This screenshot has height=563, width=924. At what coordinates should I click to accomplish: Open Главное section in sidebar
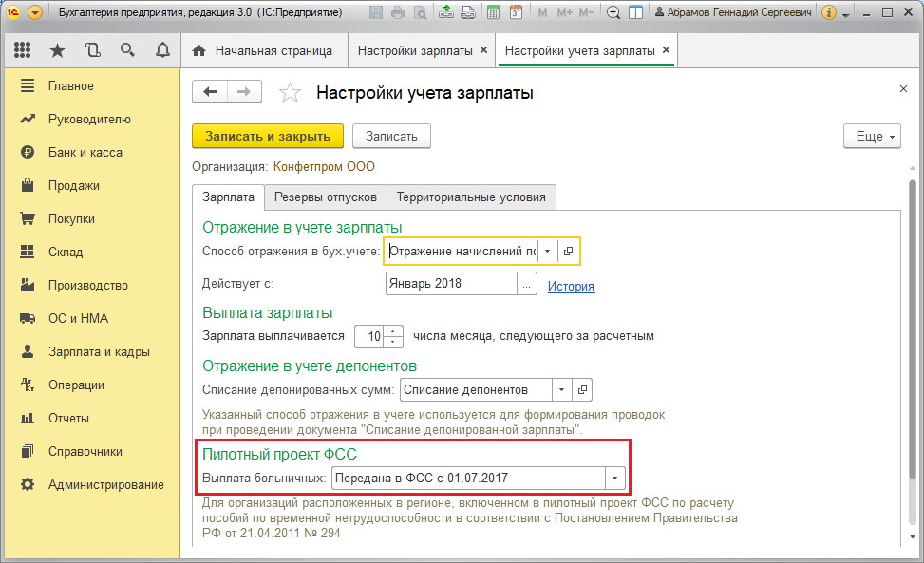[92, 86]
